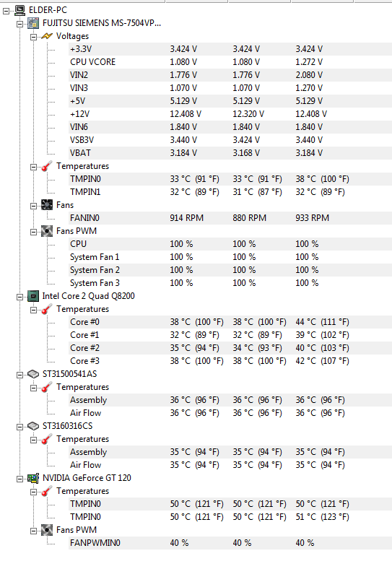This screenshot has height=569, width=392.
Task: Collapse the ELDER-PC root node
Action: (x=6, y=12)
